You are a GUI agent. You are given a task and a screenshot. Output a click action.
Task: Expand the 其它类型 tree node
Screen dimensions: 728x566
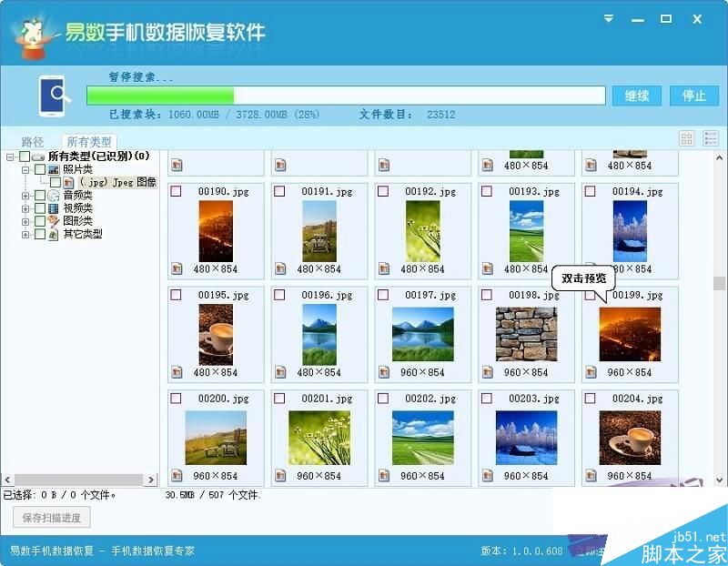(x=25, y=235)
